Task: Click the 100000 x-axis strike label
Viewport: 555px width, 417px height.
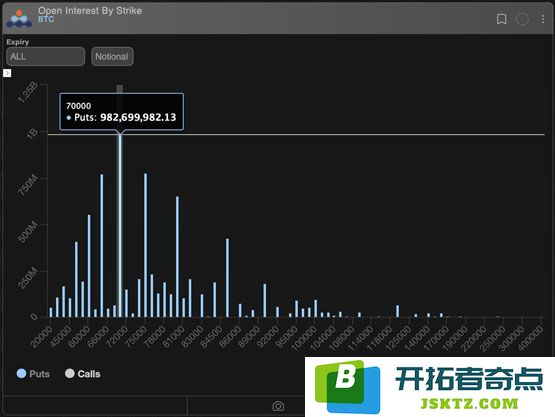Action: 304,338
